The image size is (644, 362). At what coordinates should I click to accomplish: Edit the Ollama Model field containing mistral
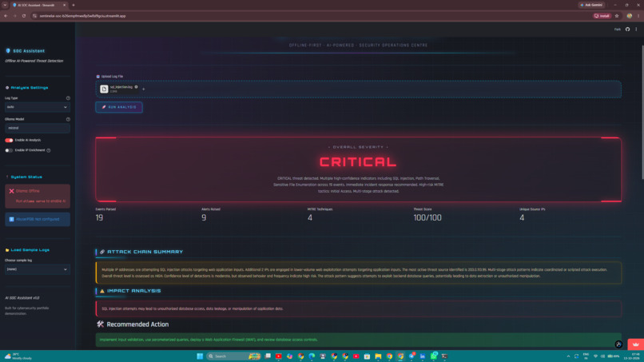[x=38, y=128]
